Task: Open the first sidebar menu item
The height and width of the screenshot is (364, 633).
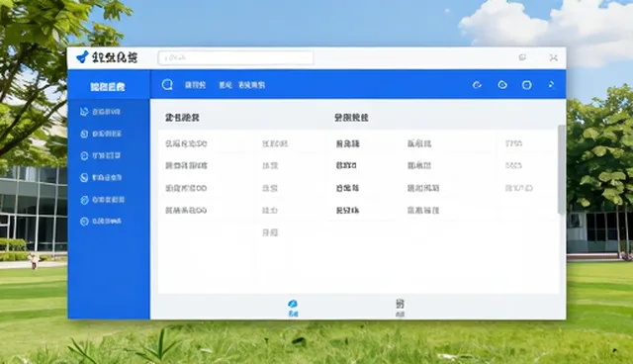Action: pos(101,112)
